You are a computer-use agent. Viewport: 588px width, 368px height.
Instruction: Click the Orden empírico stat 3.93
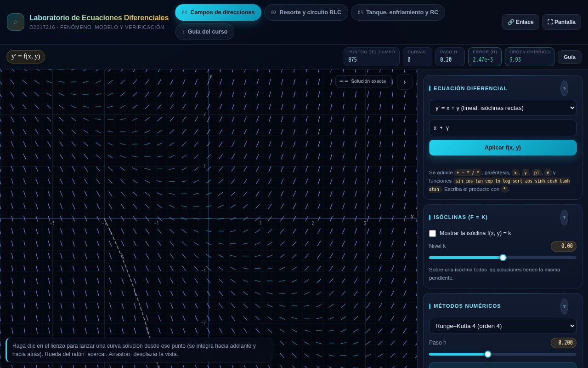tap(530, 57)
